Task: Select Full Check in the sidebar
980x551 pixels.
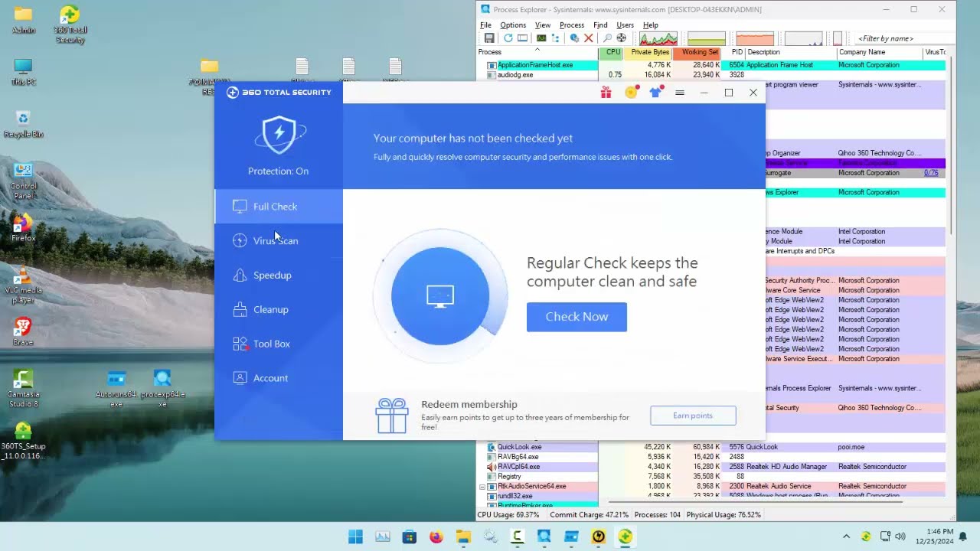Action: tap(279, 207)
